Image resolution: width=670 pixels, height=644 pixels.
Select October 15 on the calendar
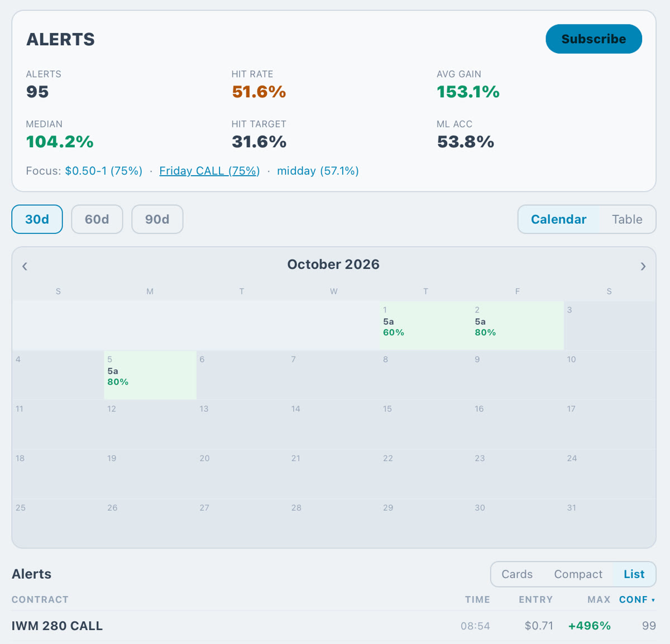pos(425,425)
